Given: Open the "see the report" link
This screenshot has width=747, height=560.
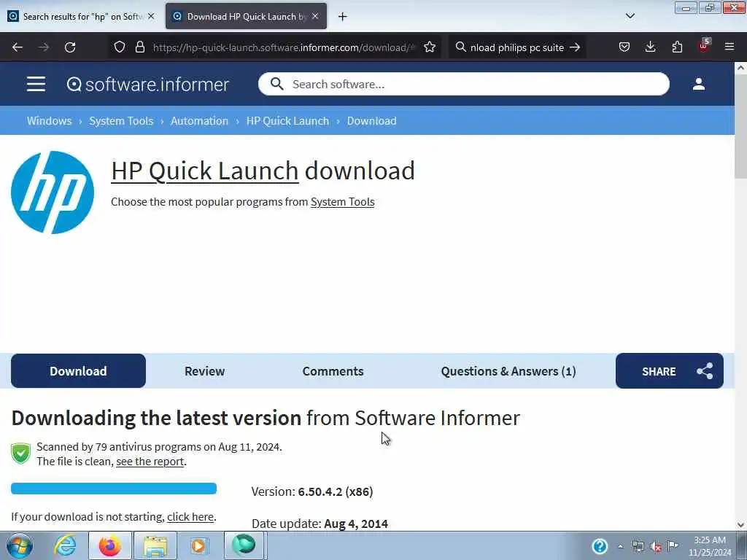Looking at the screenshot, I should (x=150, y=462).
